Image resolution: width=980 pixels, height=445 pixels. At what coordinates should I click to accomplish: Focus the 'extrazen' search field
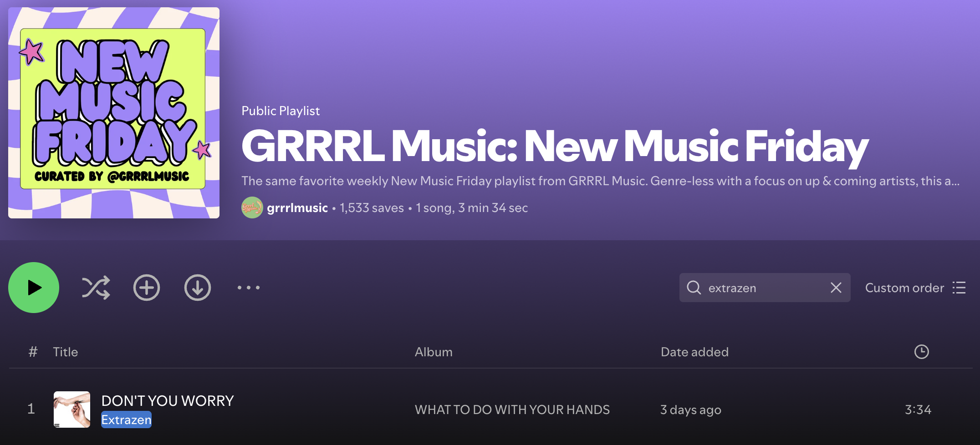765,288
